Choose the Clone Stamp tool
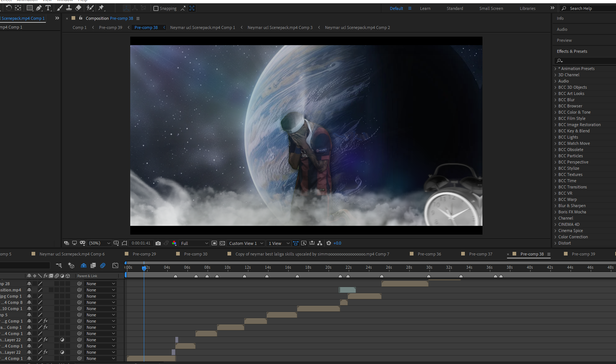This screenshot has width=616, height=364. tap(69, 8)
